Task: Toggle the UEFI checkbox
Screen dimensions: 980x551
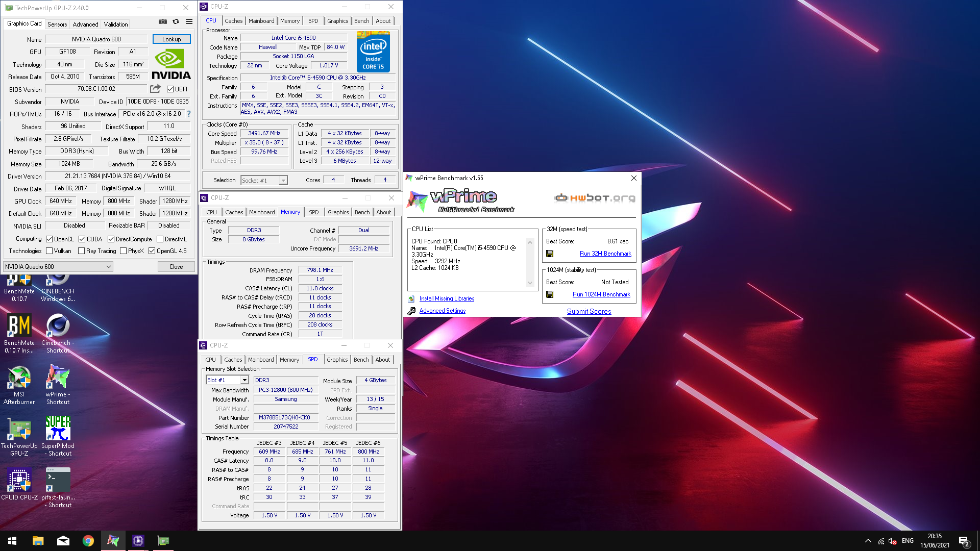Action: (x=170, y=89)
